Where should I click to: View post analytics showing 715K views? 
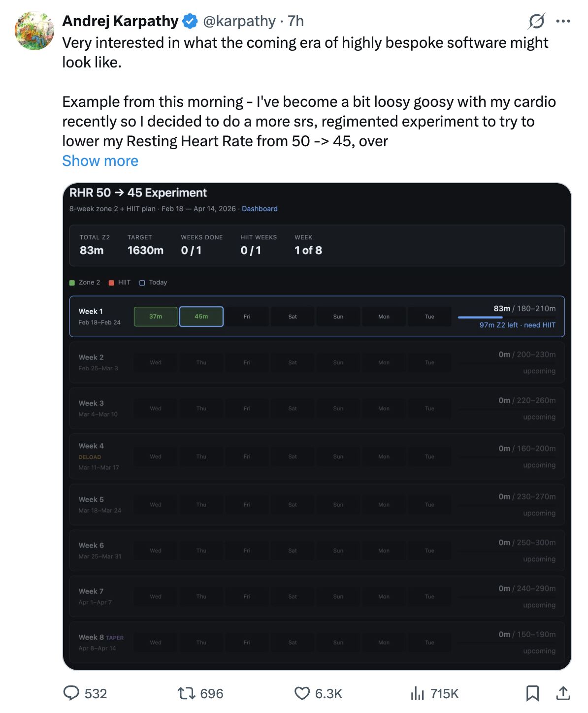418,694
